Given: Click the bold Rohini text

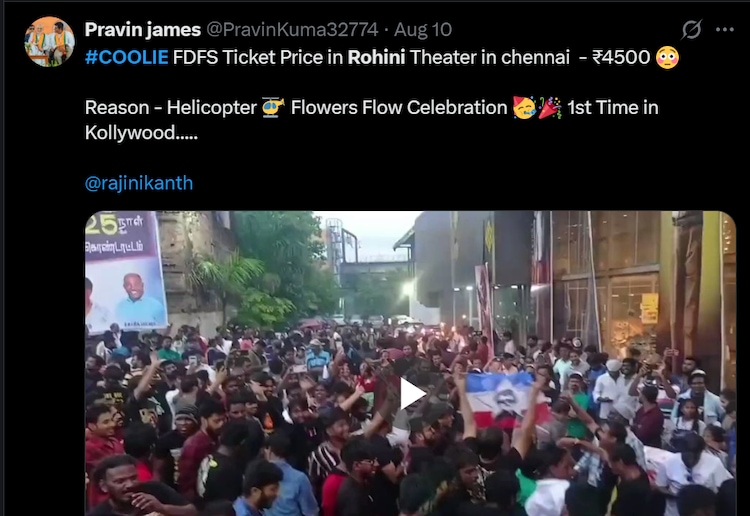Looking at the screenshot, I should (376, 57).
